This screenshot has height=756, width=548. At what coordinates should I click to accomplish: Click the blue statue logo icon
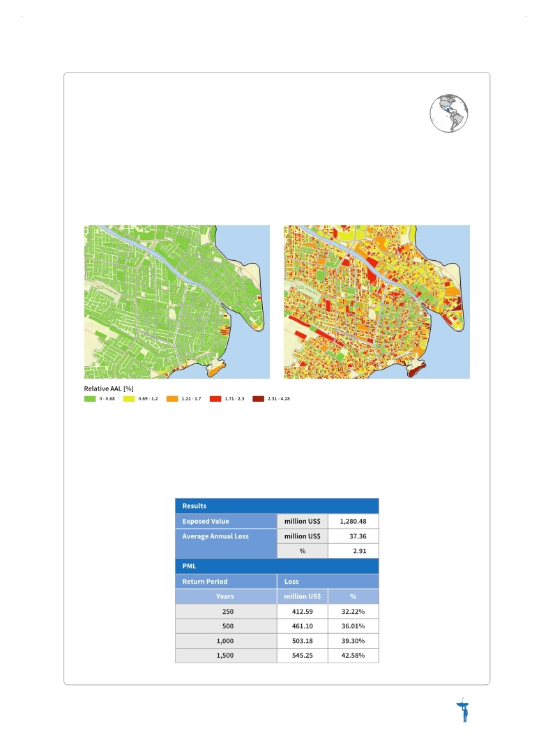(463, 710)
